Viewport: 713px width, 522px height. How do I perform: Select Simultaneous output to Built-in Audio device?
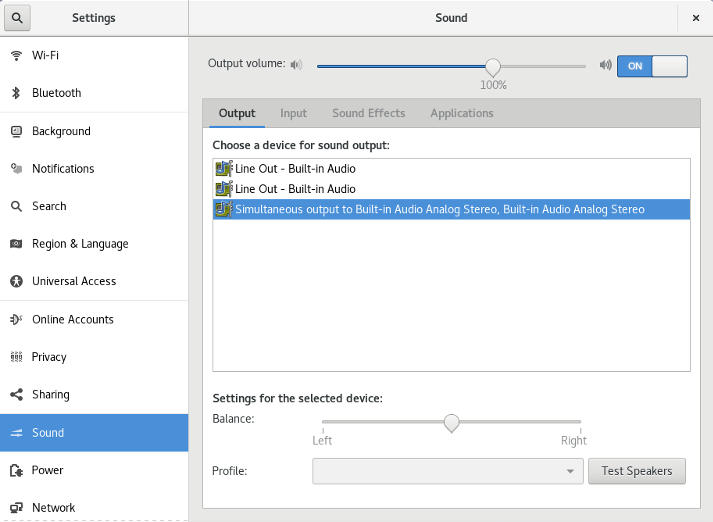click(439, 209)
